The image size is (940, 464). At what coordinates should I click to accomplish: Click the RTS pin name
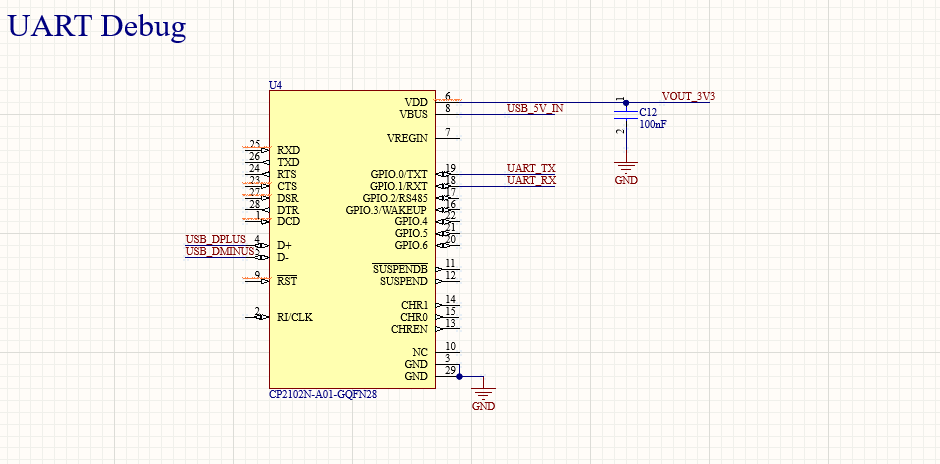click(287, 174)
